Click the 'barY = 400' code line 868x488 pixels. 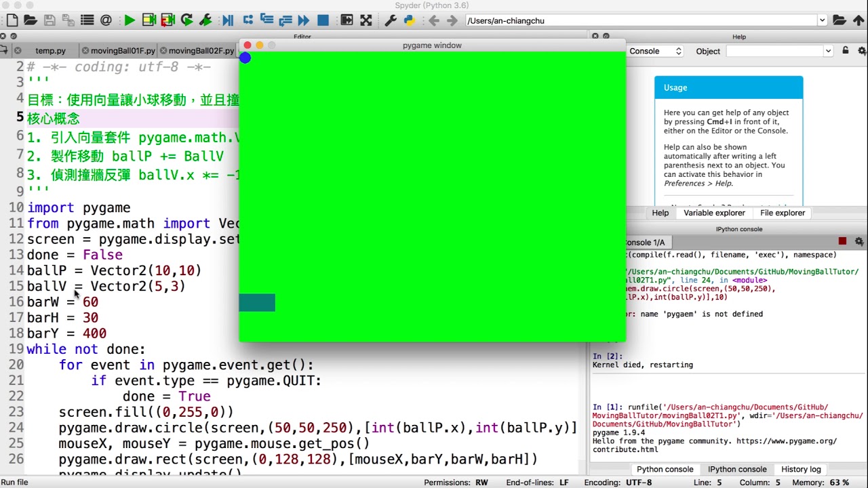[x=66, y=333]
